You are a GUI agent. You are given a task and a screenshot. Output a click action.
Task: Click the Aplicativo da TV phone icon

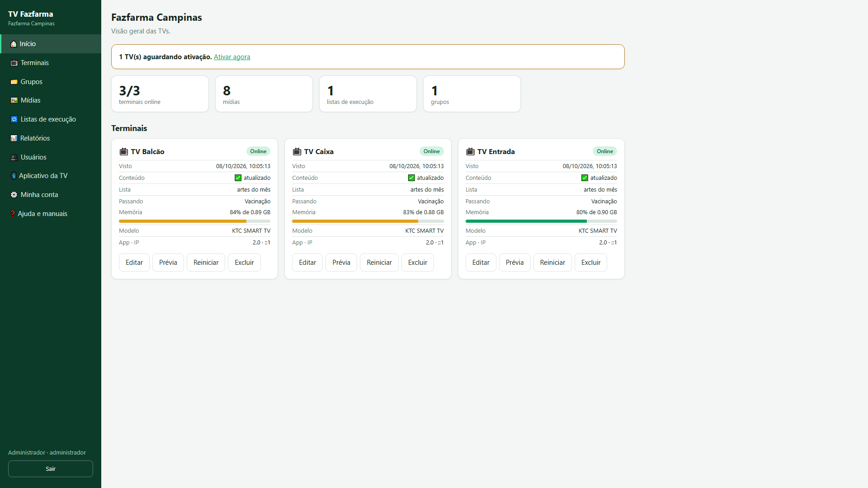(14, 176)
